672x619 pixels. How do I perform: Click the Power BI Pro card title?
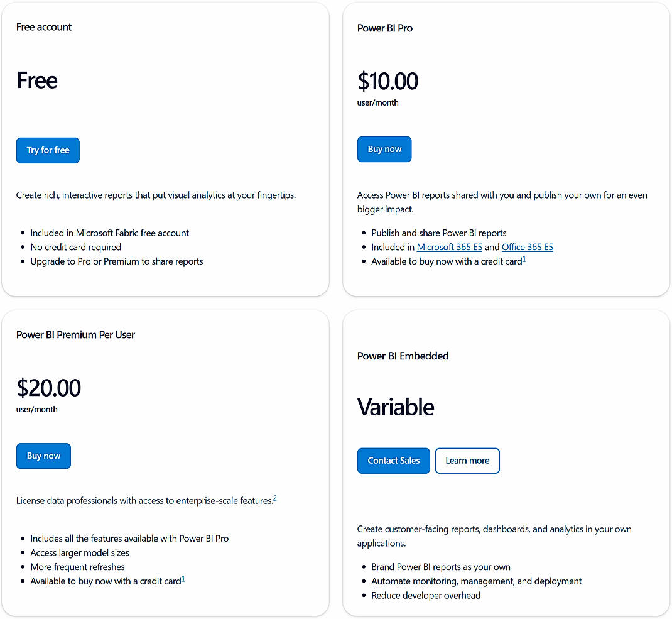coord(385,28)
